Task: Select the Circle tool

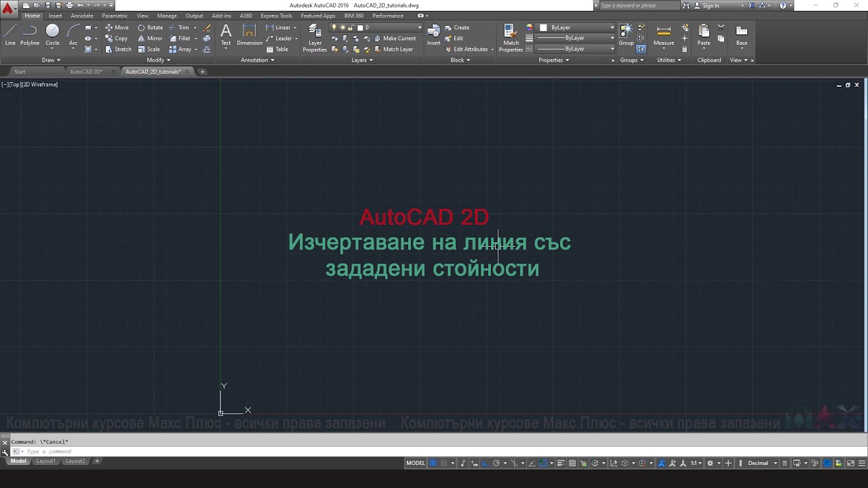Action: pyautogui.click(x=52, y=35)
